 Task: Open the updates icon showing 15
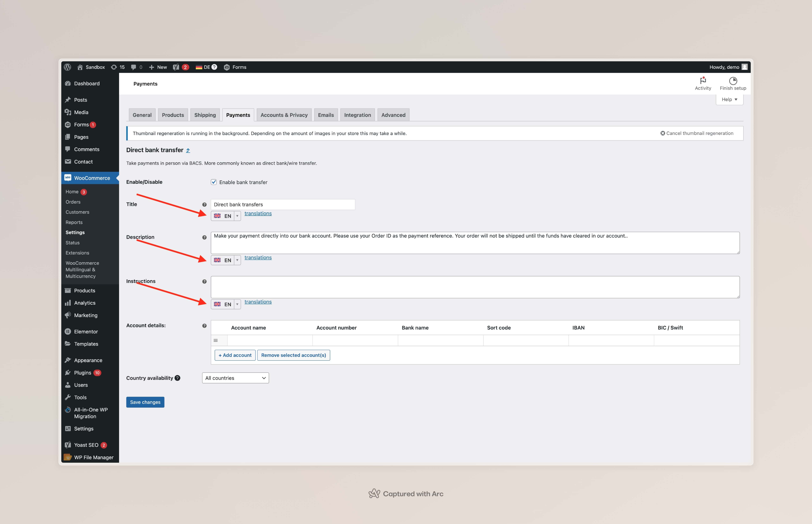click(x=118, y=67)
